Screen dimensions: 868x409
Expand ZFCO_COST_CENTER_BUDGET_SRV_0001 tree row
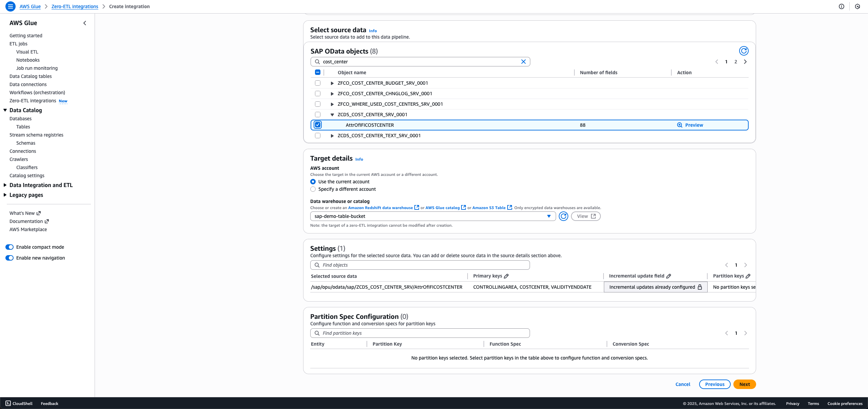pyautogui.click(x=332, y=83)
